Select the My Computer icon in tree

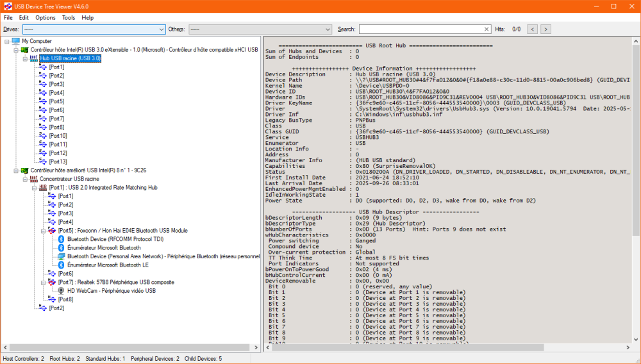[x=16, y=41]
